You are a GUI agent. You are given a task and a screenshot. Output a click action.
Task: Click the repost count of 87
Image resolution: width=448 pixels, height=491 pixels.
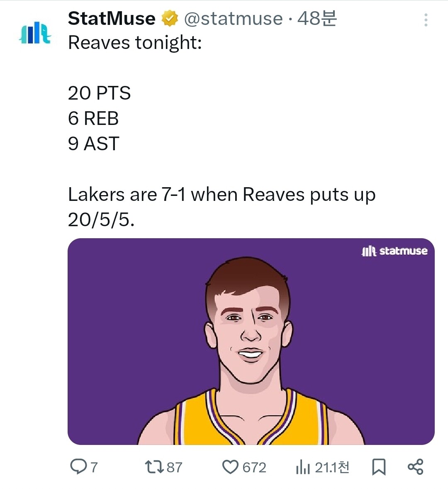174,467
